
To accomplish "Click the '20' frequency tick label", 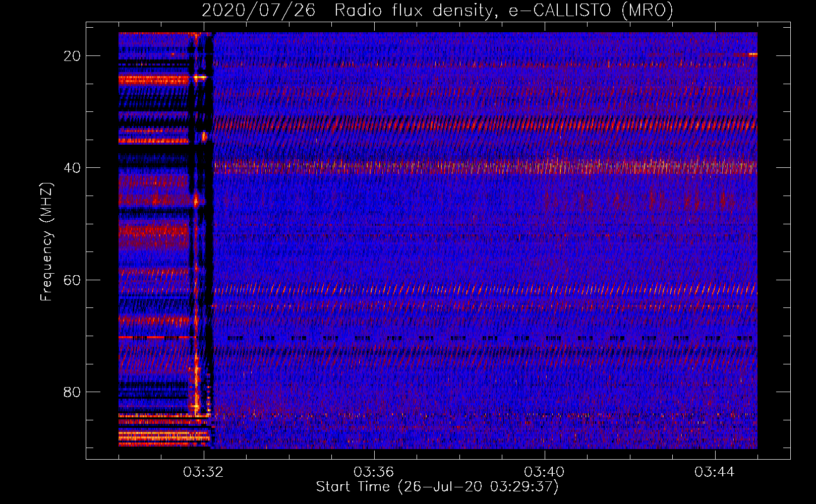I will 72,56.
